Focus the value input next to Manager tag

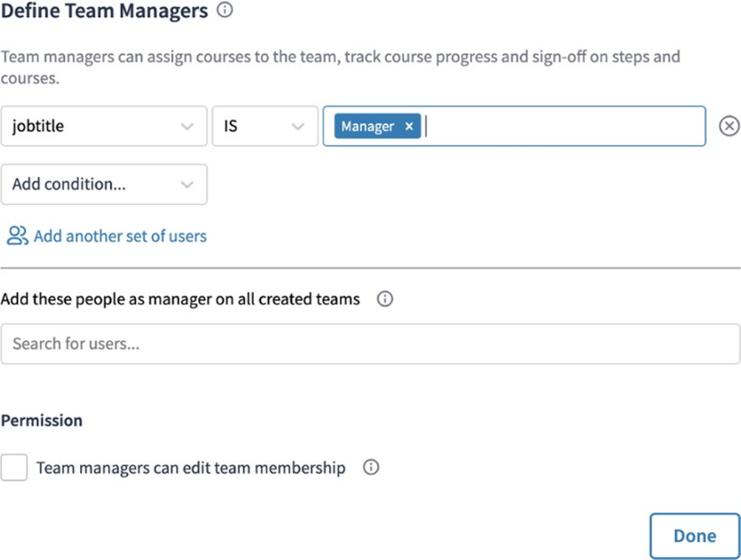click(x=561, y=126)
